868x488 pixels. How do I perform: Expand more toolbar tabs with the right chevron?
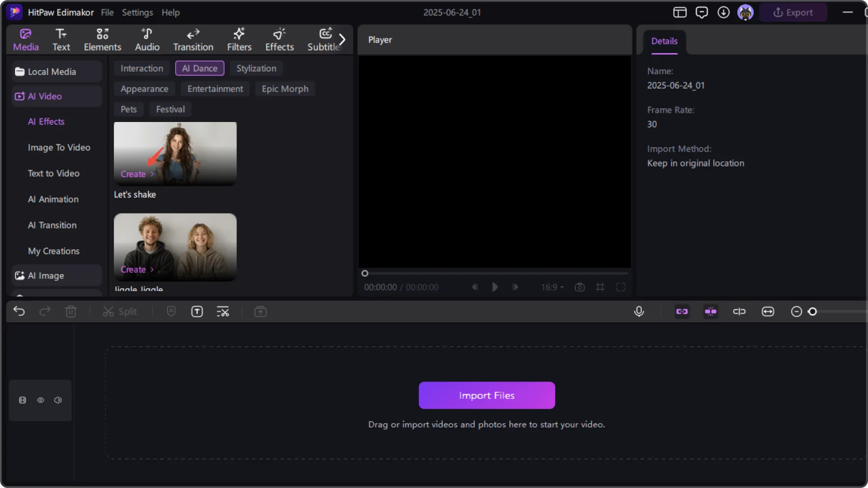point(342,39)
